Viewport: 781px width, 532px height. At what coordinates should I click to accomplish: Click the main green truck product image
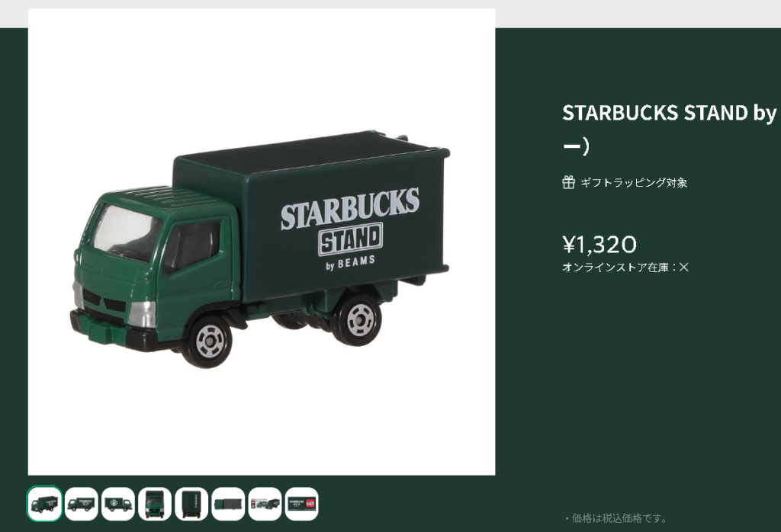coord(262,242)
